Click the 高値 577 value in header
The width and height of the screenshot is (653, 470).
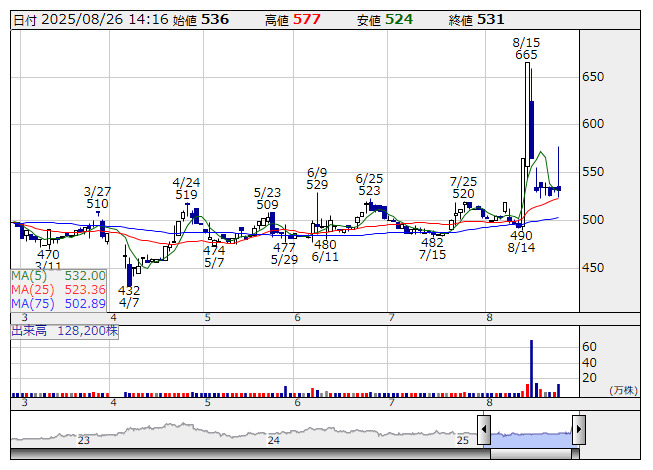point(307,20)
